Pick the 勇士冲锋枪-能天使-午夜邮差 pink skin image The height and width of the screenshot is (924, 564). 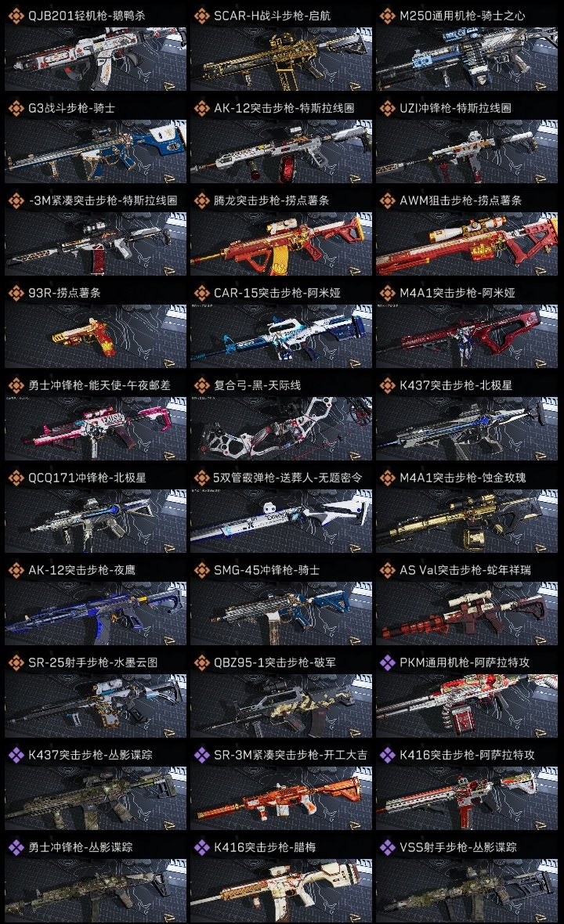tap(96, 428)
